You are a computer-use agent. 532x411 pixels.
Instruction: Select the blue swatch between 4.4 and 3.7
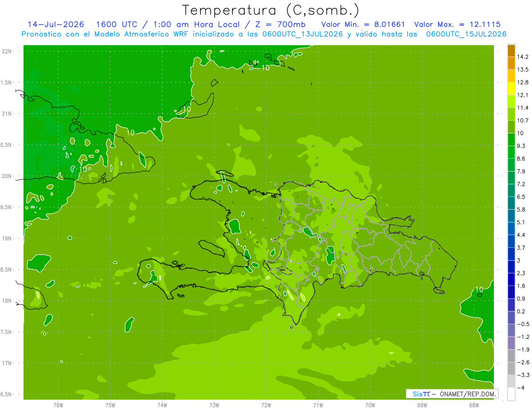tap(511, 241)
